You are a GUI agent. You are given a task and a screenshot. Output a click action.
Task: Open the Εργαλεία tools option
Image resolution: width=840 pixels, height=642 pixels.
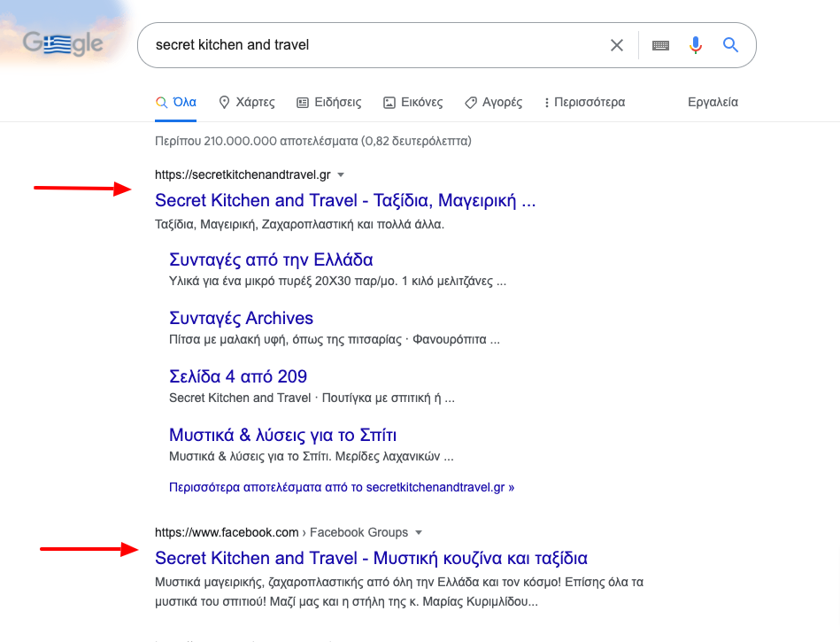[713, 102]
